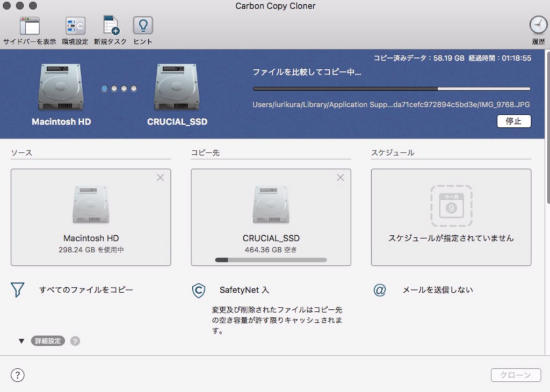Click the file path text ending IMG_9768.JPG
The width and height of the screenshot is (550, 392).
point(391,105)
